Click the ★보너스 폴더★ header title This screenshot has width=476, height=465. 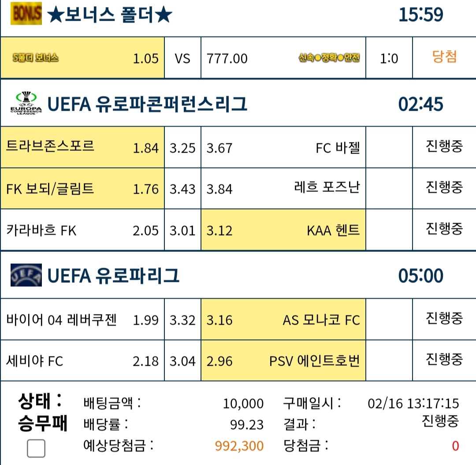tap(110, 14)
